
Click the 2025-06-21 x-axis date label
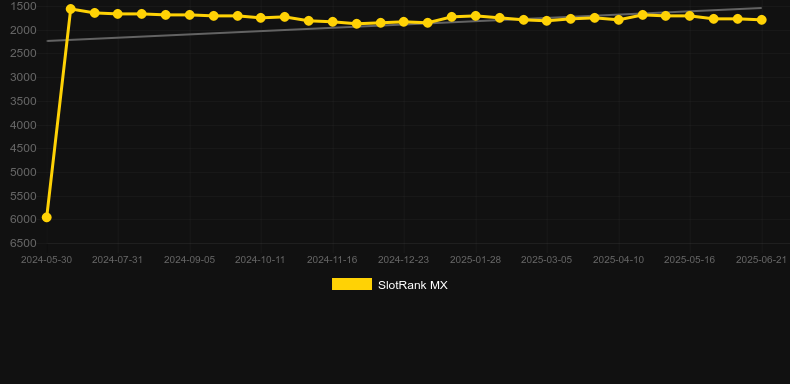(x=761, y=260)
